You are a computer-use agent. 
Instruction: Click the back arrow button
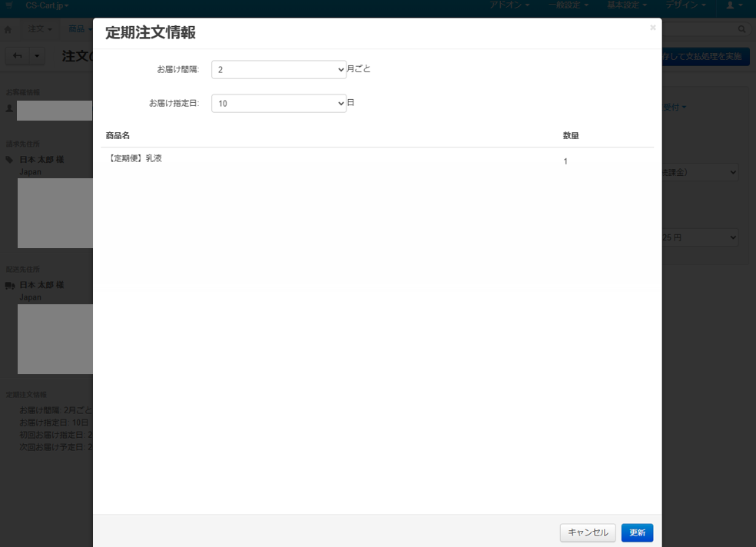[x=17, y=56]
